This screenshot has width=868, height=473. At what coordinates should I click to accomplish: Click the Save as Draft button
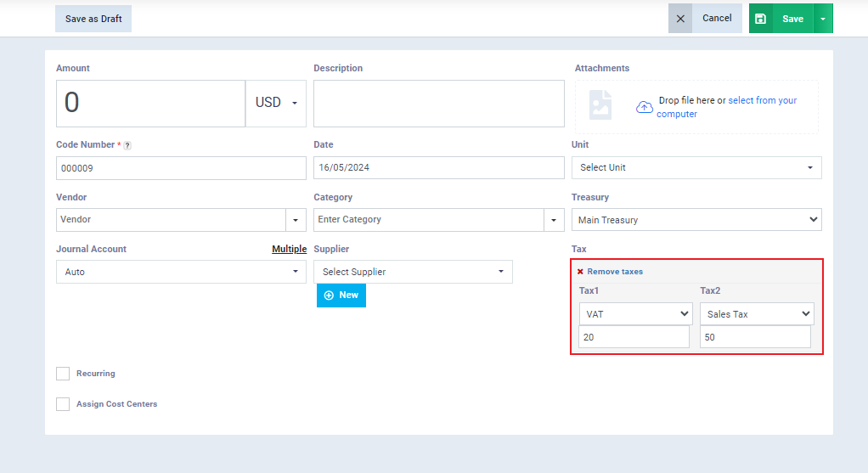[93, 19]
